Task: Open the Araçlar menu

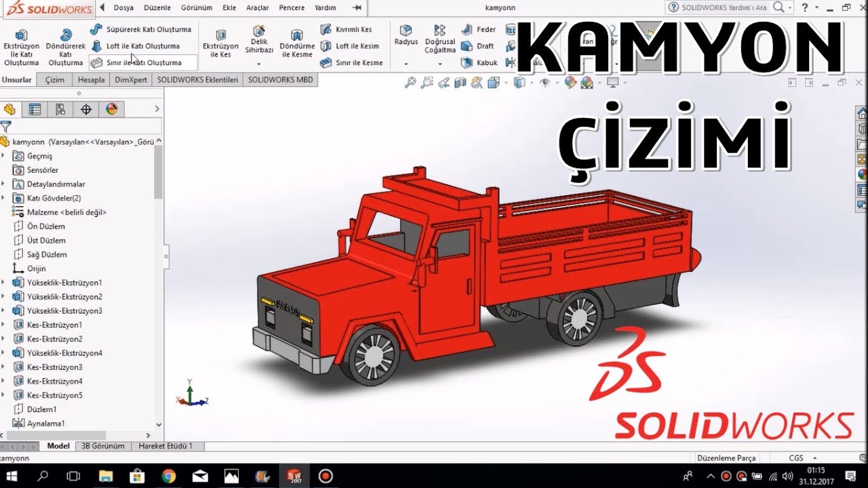Action: point(258,7)
